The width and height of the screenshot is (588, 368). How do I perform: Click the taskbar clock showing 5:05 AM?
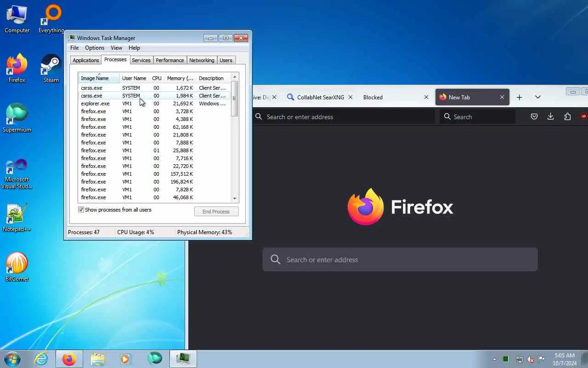[x=565, y=359]
